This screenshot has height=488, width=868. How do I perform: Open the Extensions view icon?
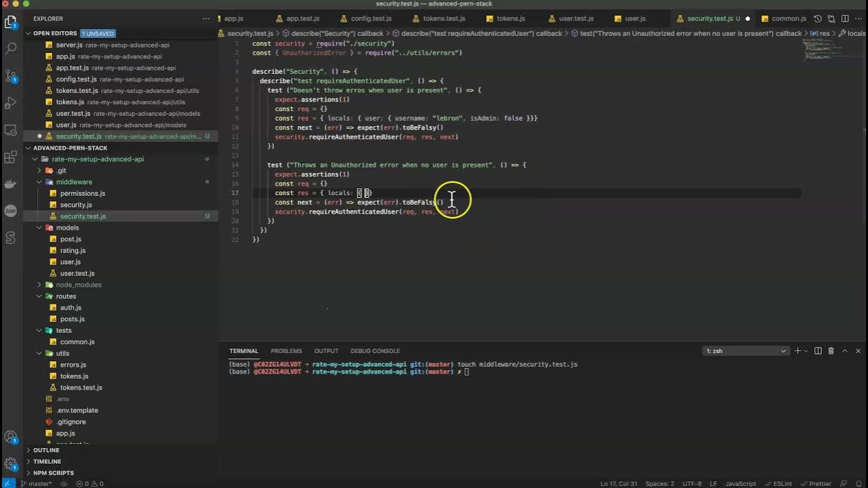(11, 157)
